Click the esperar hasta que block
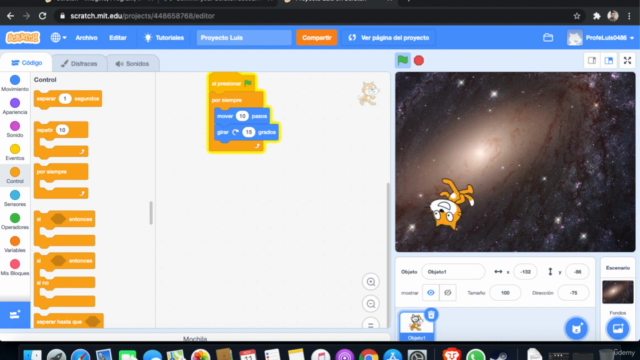Image resolution: width=640 pixels, height=360 pixels. click(69, 322)
